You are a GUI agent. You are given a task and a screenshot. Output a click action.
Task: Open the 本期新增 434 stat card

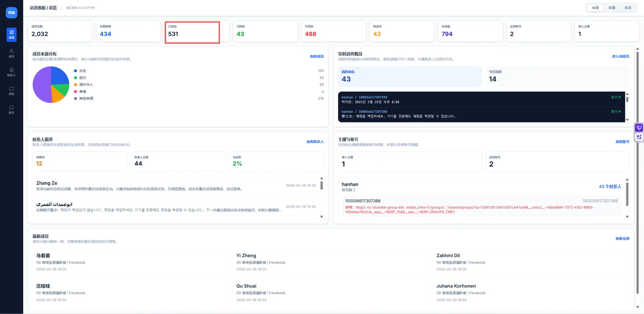[x=128, y=31]
